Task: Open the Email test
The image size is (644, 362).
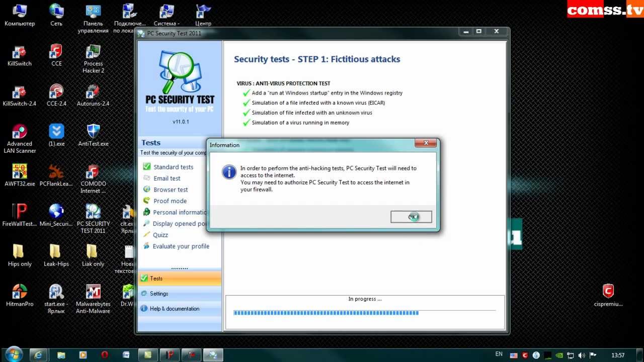Action: (x=167, y=178)
